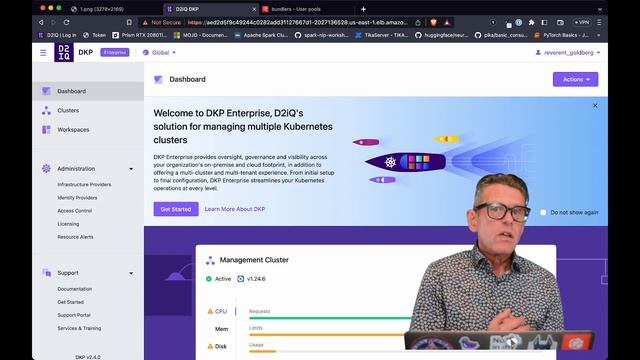The image size is (640, 360).
Task: Click the Administration gear icon
Action: pyautogui.click(x=46, y=169)
